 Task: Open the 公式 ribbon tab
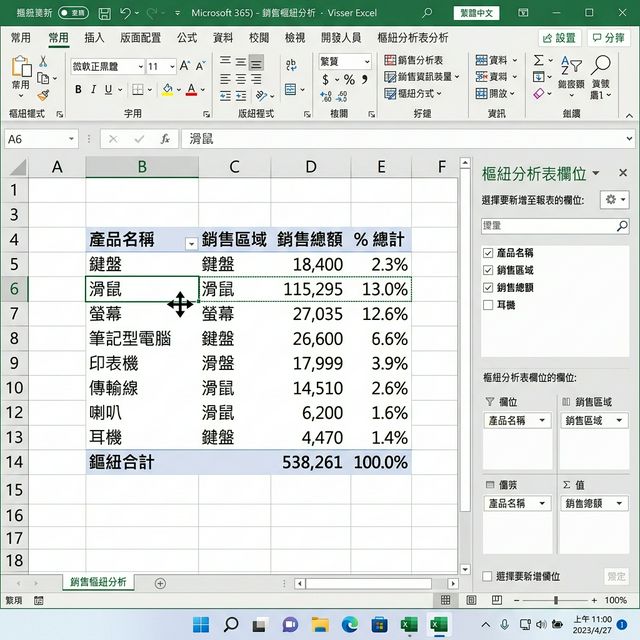click(187, 38)
